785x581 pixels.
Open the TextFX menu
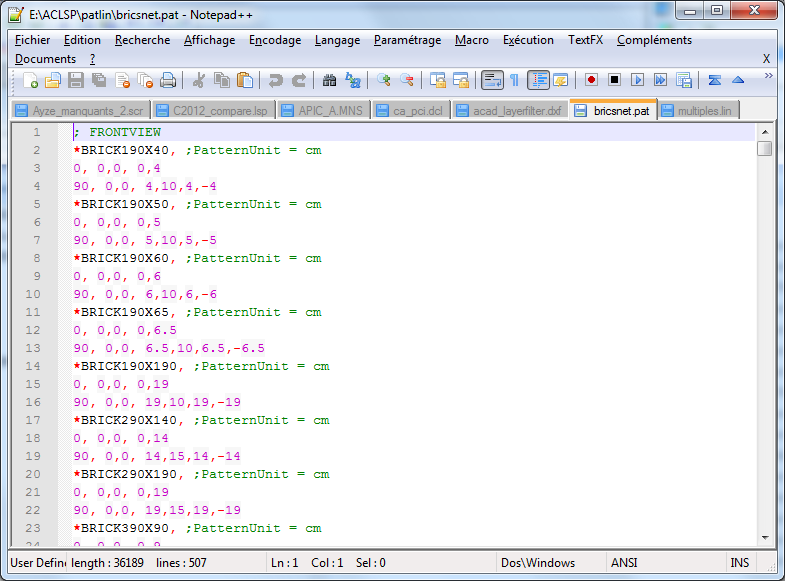585,40
